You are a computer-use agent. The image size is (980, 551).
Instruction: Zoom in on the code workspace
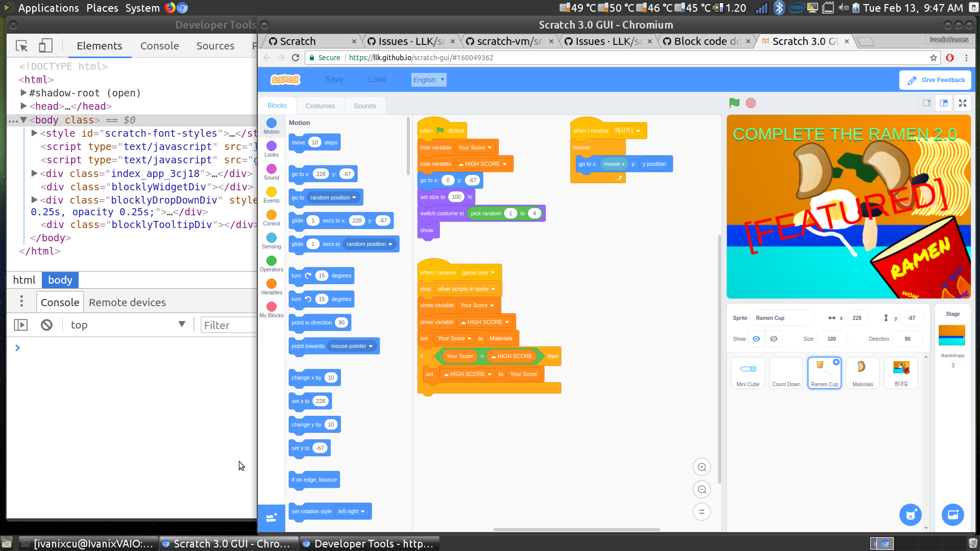pyautogui.click(x=702, y=467)
